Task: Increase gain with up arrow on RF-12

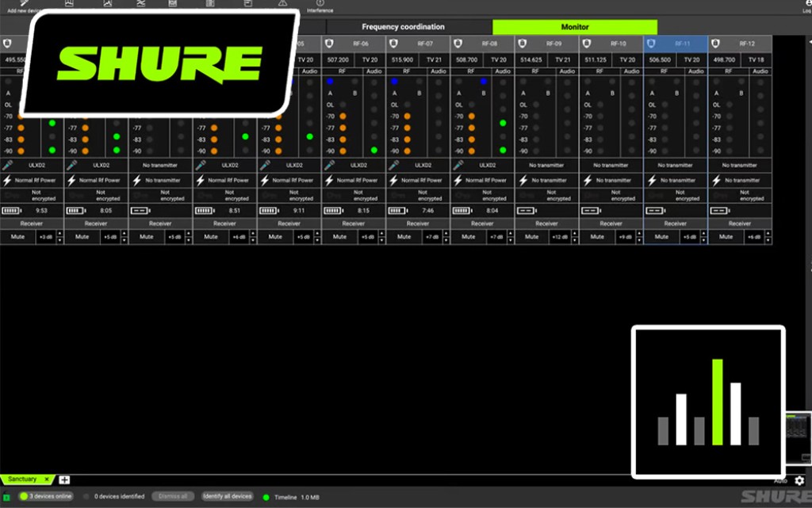Action: [x=768, y=235]
